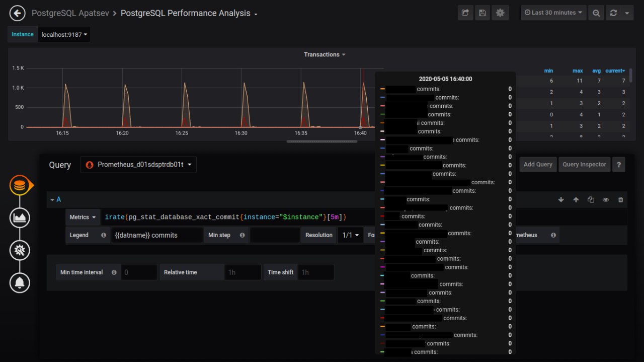Click the Min step input field
The height and width of the screenshot is (362, 644).
274,235
